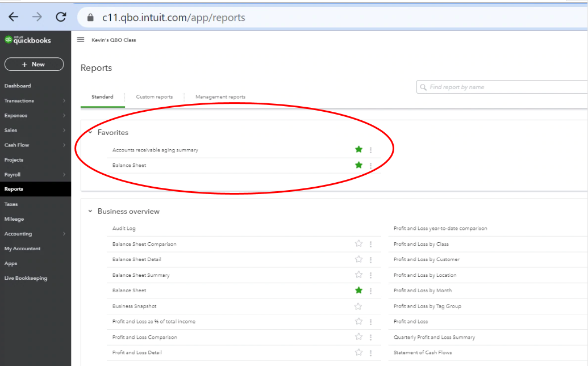Open Taxes in the sidebar
Screen dimensions: 588x366
click(x=11, y=204)
